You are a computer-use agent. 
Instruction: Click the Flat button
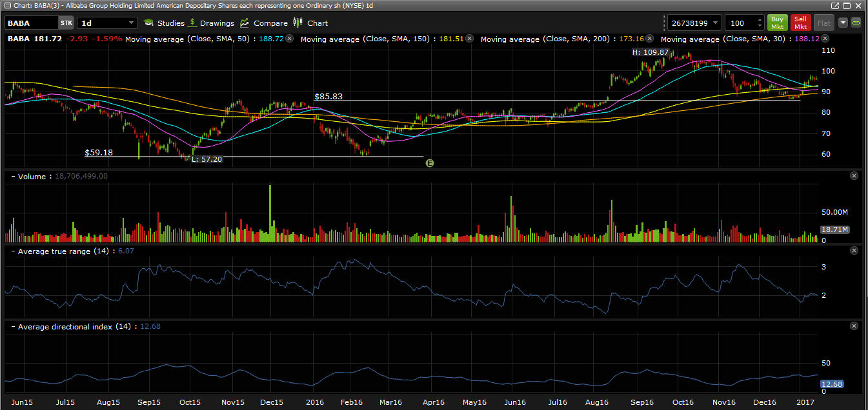(x=823, y=23)
